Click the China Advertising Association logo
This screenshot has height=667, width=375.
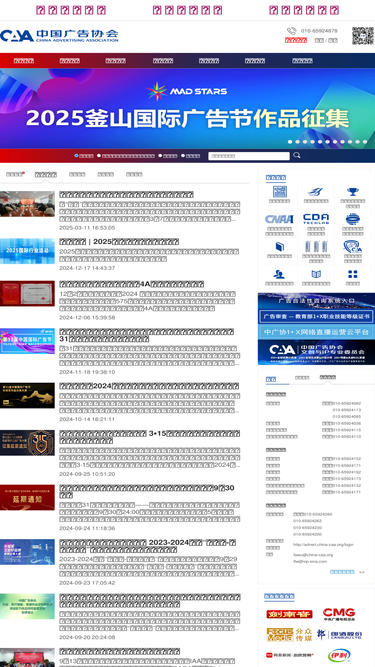pos(59,36)
